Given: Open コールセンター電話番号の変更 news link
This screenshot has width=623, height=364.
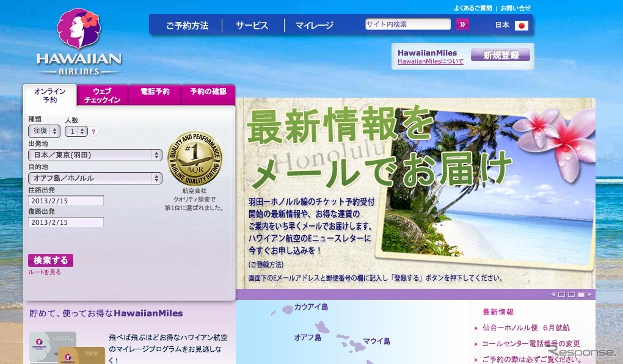Looking at the screenshot, I should click(x=531, y=344).
